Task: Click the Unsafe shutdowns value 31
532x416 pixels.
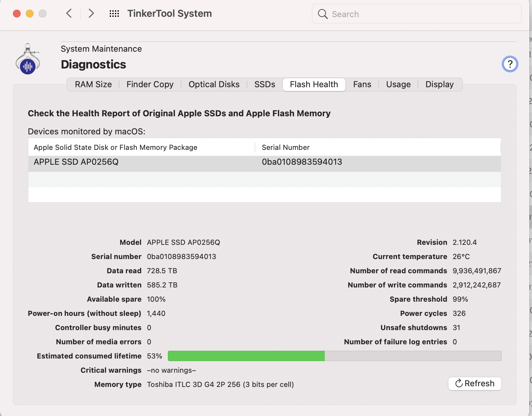Action: point(456,328)
